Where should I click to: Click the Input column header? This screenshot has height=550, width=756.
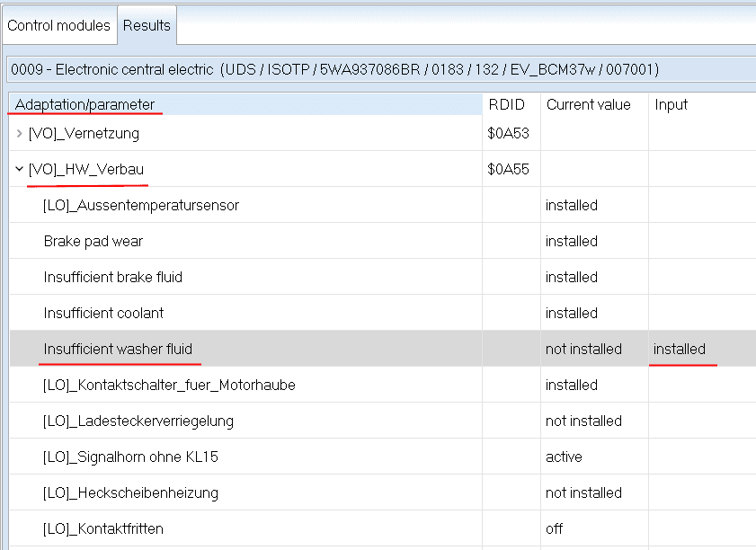pos(671,104)
